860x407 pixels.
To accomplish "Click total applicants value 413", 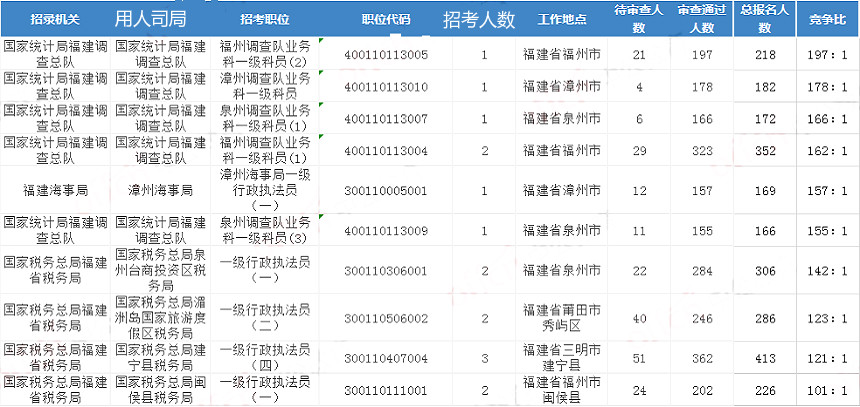I will click(765, 359).
